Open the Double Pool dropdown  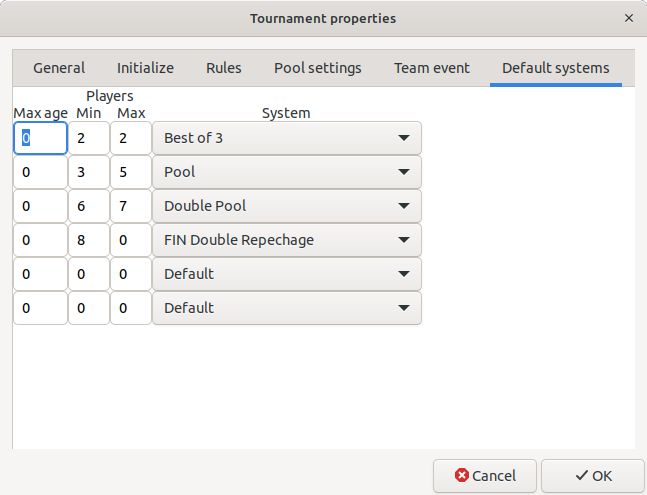point(287,206)
